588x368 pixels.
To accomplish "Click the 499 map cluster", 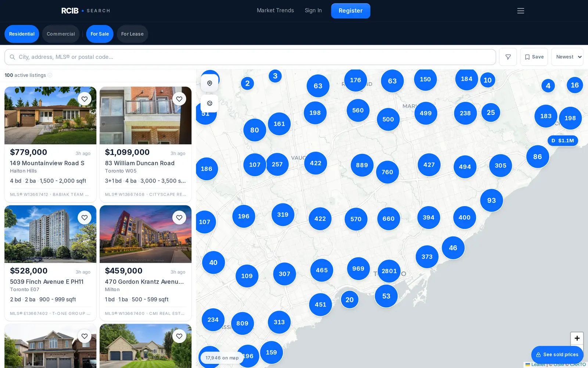I will tap(426, 113).
